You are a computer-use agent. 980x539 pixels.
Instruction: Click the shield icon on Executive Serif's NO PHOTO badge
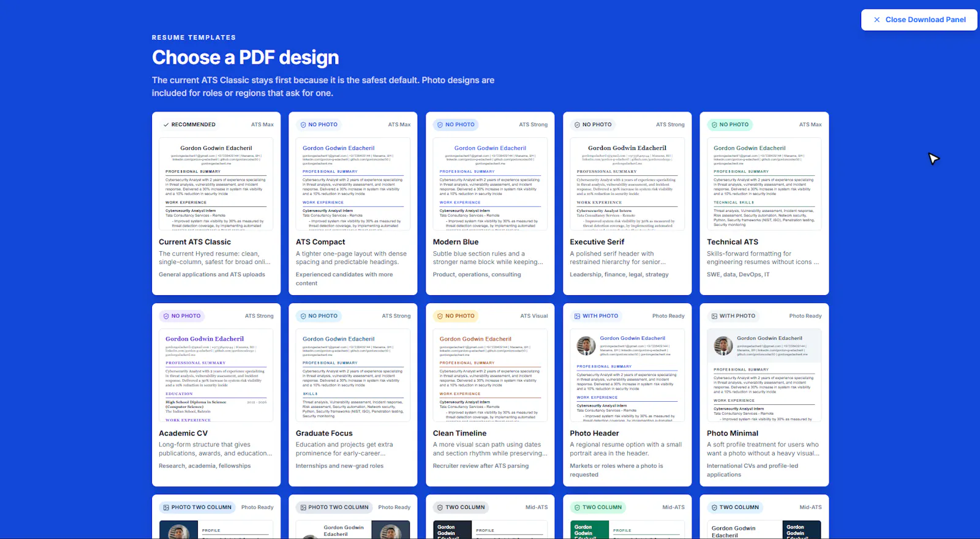(x=577, y=125)
